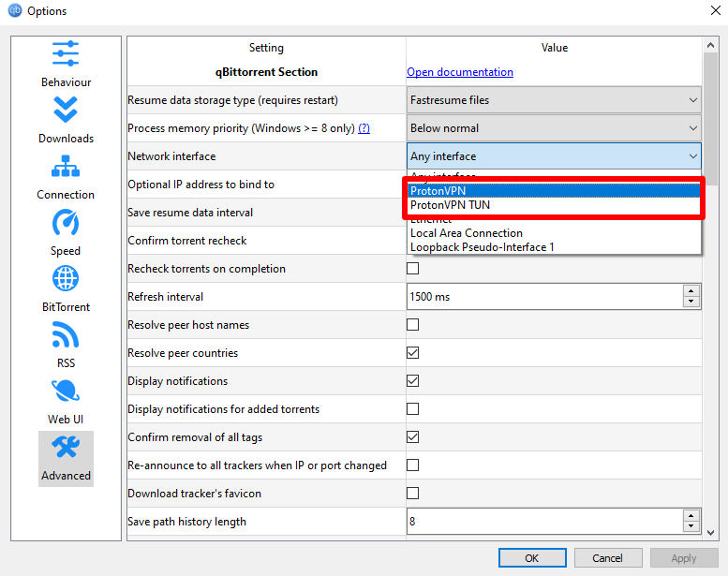Expand the Process memory priority dropdown
Screen dimensions: 728x576
point(554,128)
